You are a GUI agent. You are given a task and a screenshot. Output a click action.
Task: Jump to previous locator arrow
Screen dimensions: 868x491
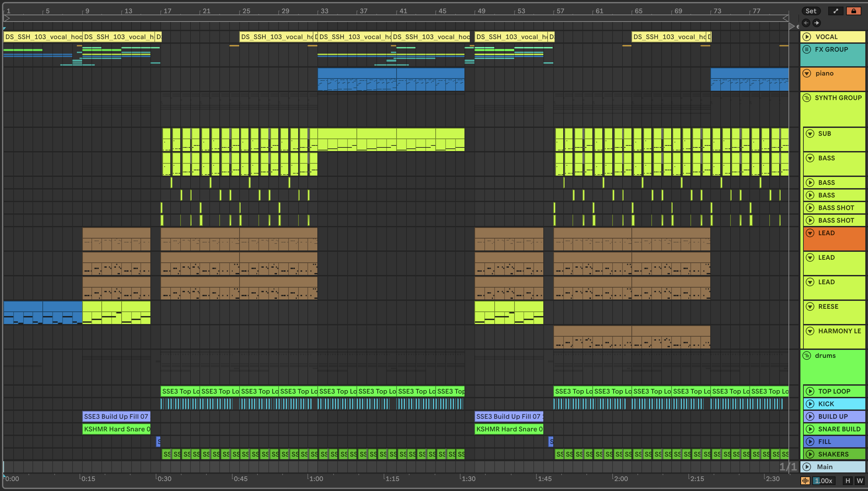806,23
